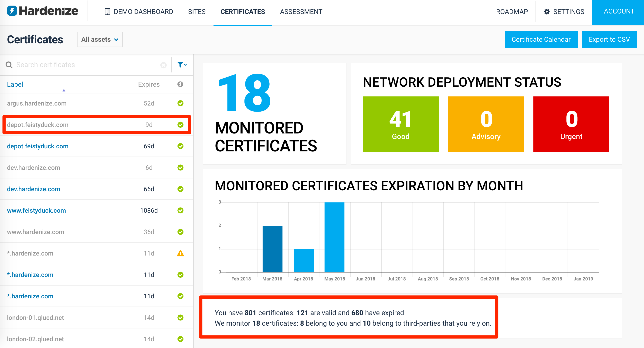Viewport: 644px width, 348px height.
Task: Open the depot.feistyduck.com certificate expiring in 9d
Action: (x=96, y=125)
